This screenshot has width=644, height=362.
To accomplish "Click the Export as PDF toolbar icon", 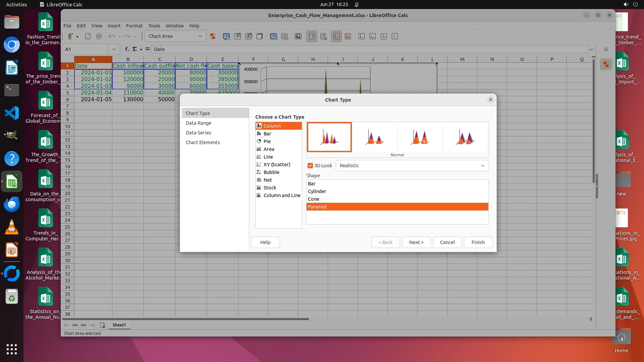I will pos(88,37).
